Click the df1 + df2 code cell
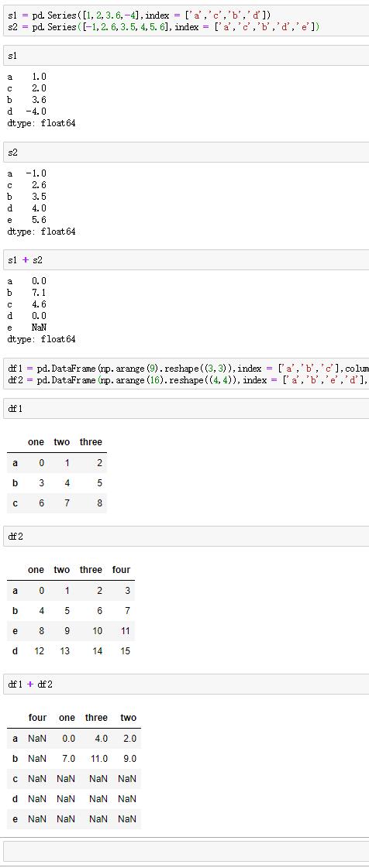The width and height of the screenshot is (369, 868). pyautogui.click(x=186, y=684)
